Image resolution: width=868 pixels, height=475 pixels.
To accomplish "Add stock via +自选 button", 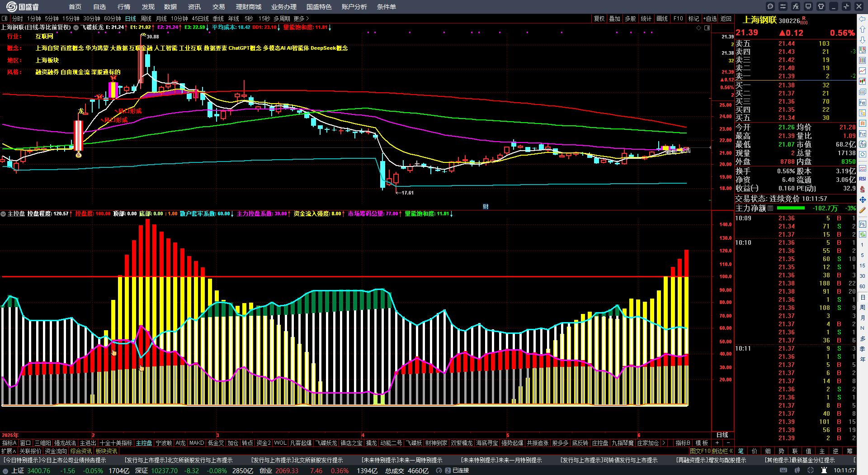I will pyautogui.click(x=710, y=19).
